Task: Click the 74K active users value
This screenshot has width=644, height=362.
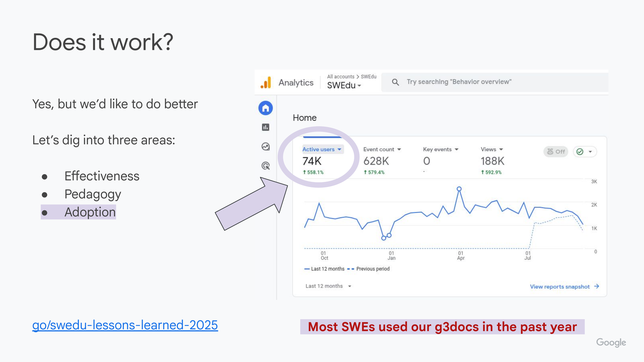Action: (x=312, y=161)
